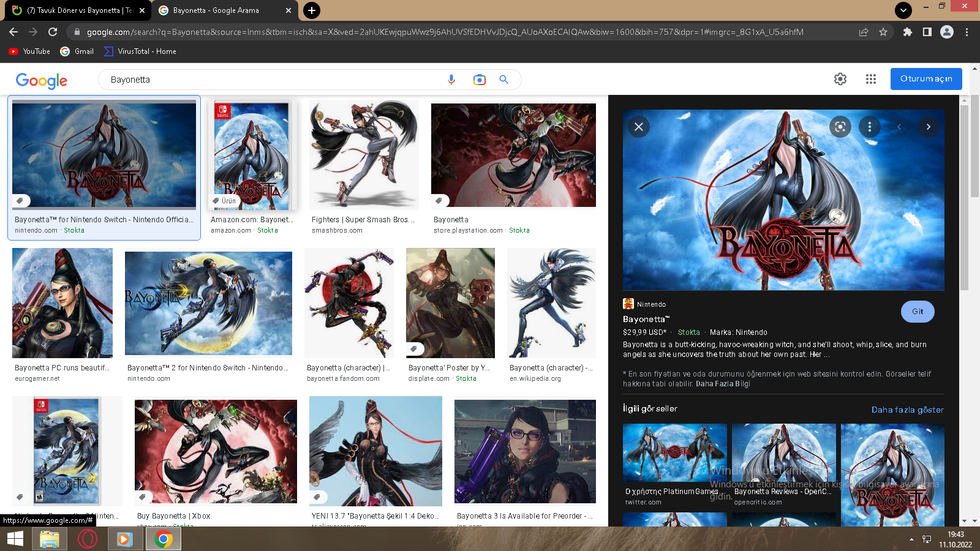Screen dimensions: 980x551
Task: Open more options in the preview panel
Action: (x=870, y=127)
